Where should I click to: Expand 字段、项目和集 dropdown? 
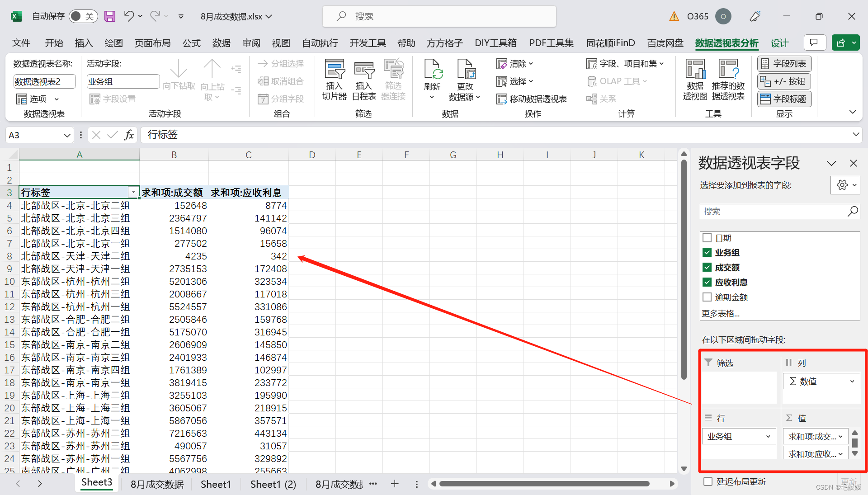point(625,64)
